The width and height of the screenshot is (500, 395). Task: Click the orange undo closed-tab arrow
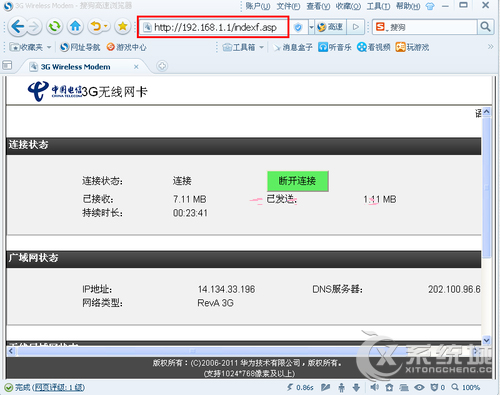pos(96,26)
